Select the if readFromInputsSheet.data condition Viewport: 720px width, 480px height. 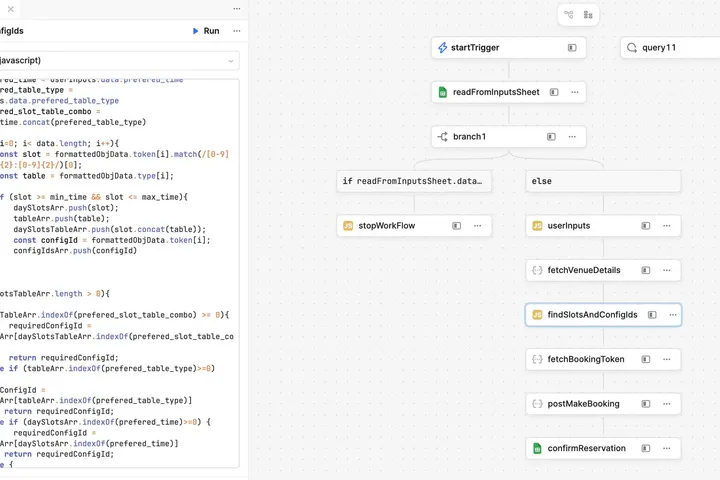(414, 181)
